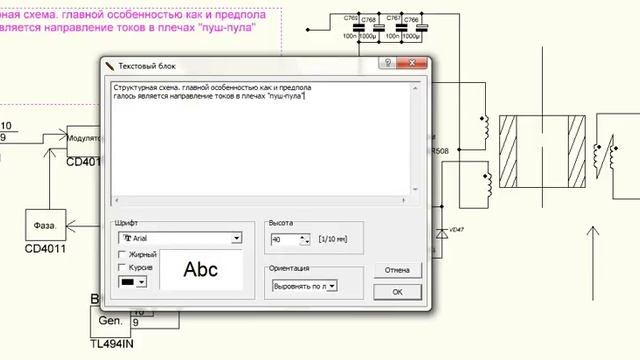Open the Ориентация alignment dropdown
This screenshot has width=640, height=360.
(304, 286)
